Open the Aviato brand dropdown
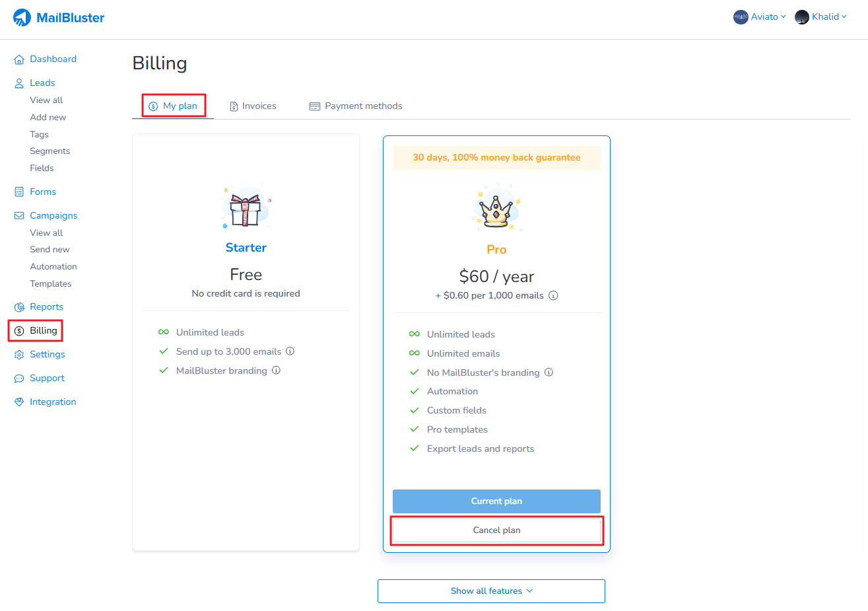Image resolution: width=868 pixels, height=611 pixels. point(759,17)
